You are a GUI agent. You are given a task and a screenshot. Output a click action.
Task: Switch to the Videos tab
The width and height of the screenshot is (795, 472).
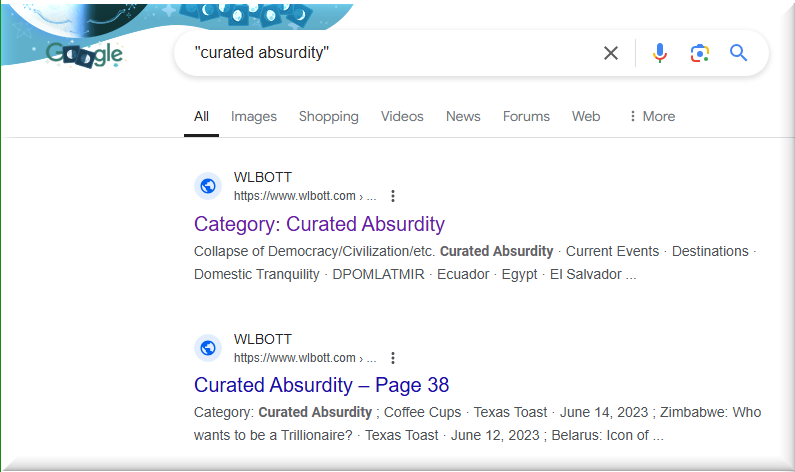coord(402,116)
